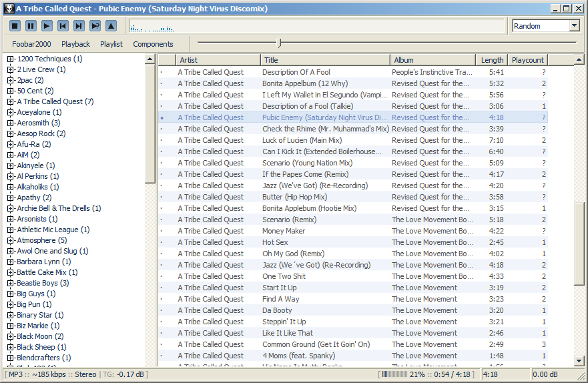Click the Stop playback button
The height and width of the screenshot is (383, 588).
[x=15, y=26]
